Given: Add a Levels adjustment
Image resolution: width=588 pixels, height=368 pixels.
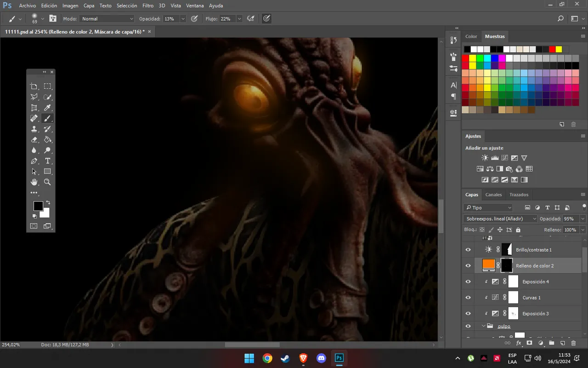Looking at the screenshot, I should click(x=495, y=158).
